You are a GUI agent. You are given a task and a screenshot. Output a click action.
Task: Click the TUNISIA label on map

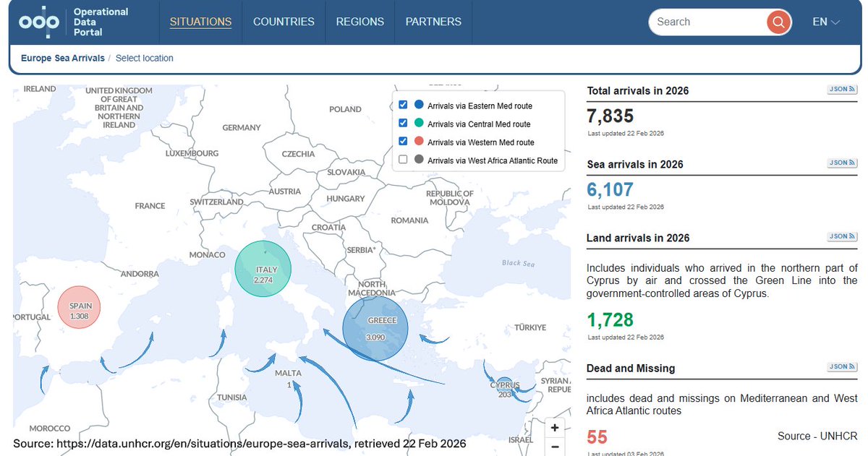click(232, 397)
